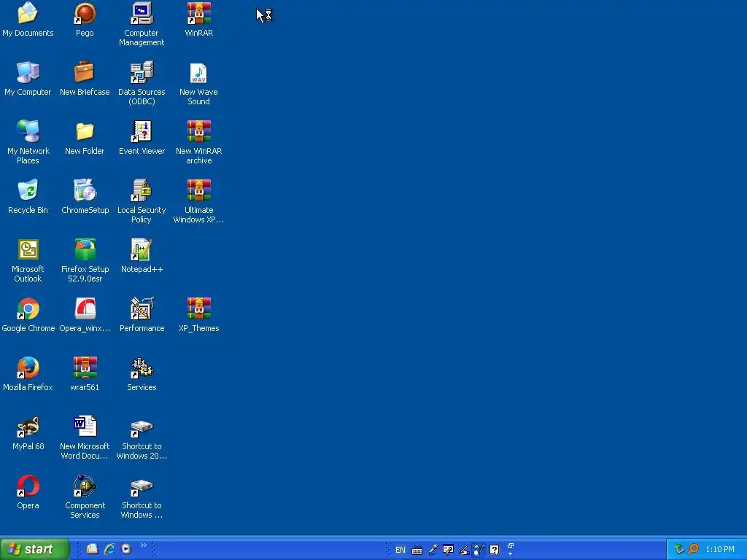Click language bar keyboard icon
747x560 pixels.
coord(417,550)
